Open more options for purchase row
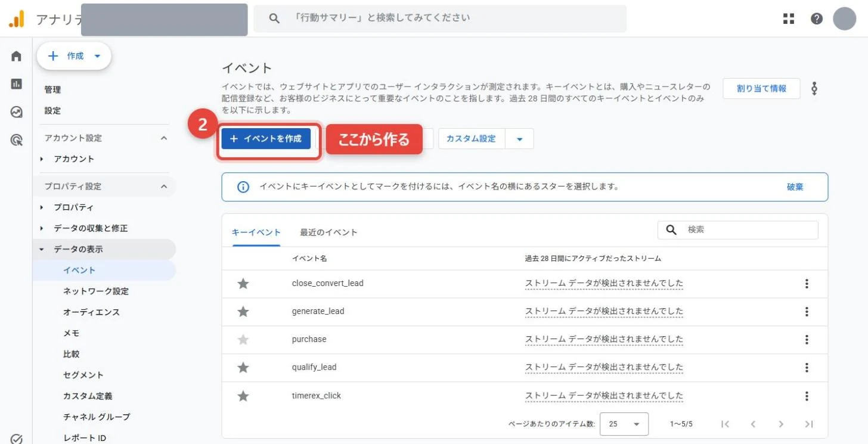Screen dimensions: 868x444 [x=807, y=340]
